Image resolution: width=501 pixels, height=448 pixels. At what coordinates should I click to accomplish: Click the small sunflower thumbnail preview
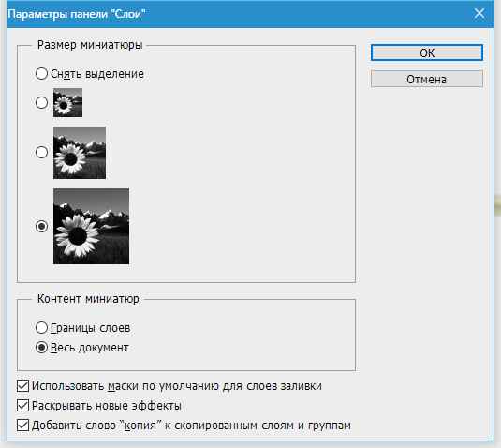click(67, 103)
